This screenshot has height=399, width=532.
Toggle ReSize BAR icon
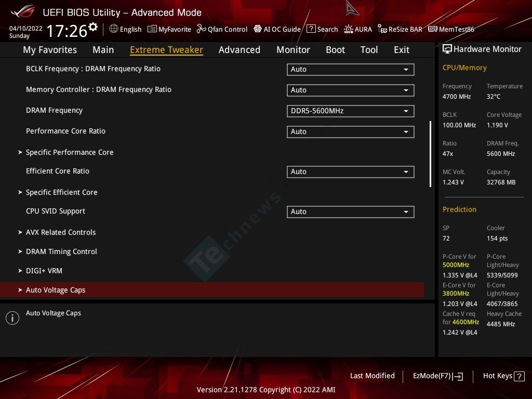(x=382, y=29)
